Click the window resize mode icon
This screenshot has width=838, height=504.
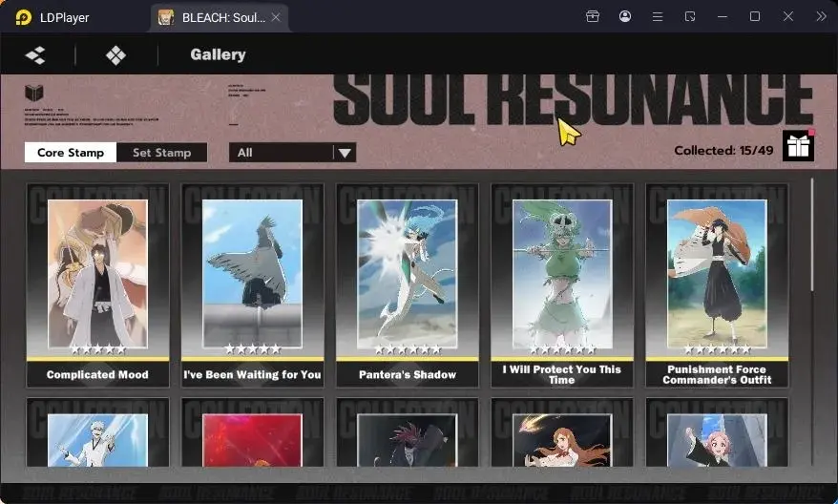[x=690, y=16]
